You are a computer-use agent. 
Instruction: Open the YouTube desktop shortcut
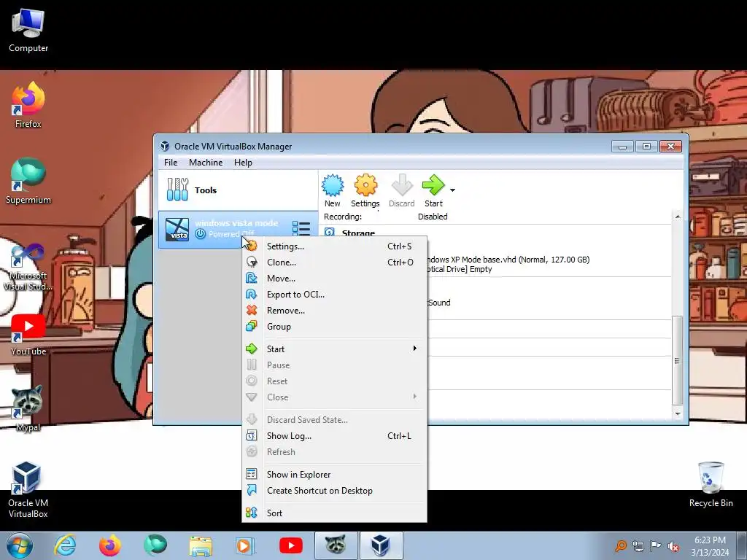point(28,335)
